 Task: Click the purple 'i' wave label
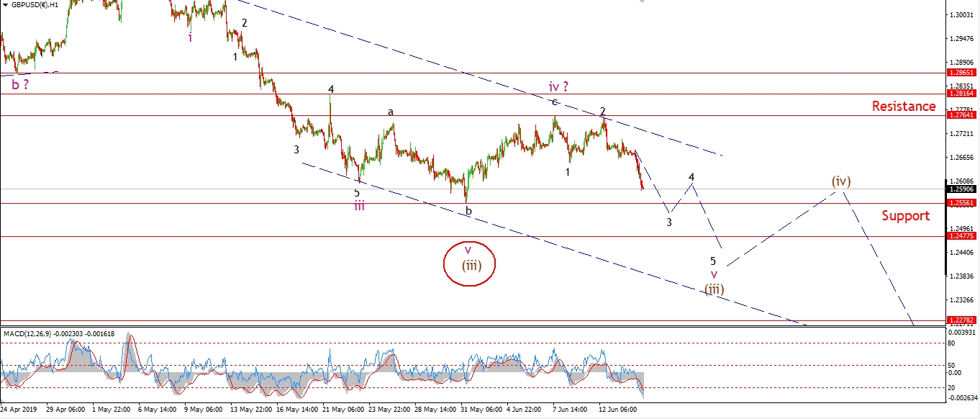[190, 37]
